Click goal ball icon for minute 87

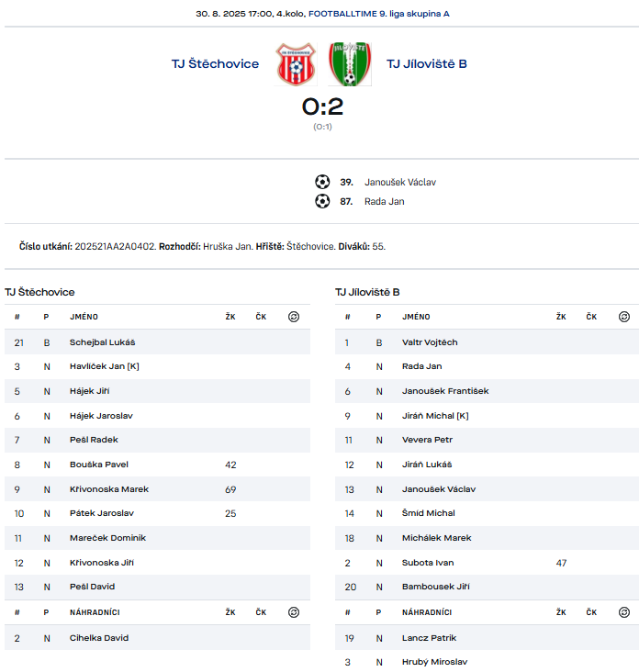pos(322,201)
